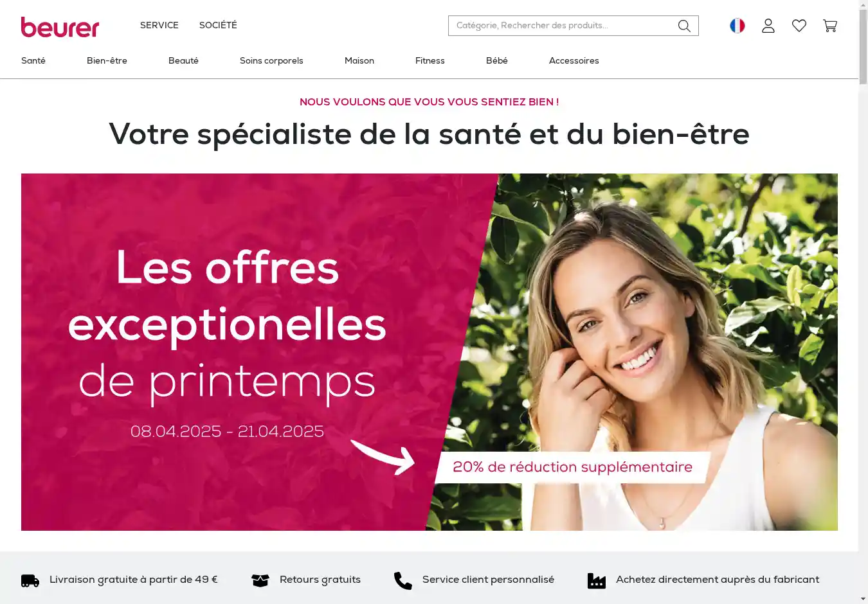Open the shopping cart icon

pos(830,26)
